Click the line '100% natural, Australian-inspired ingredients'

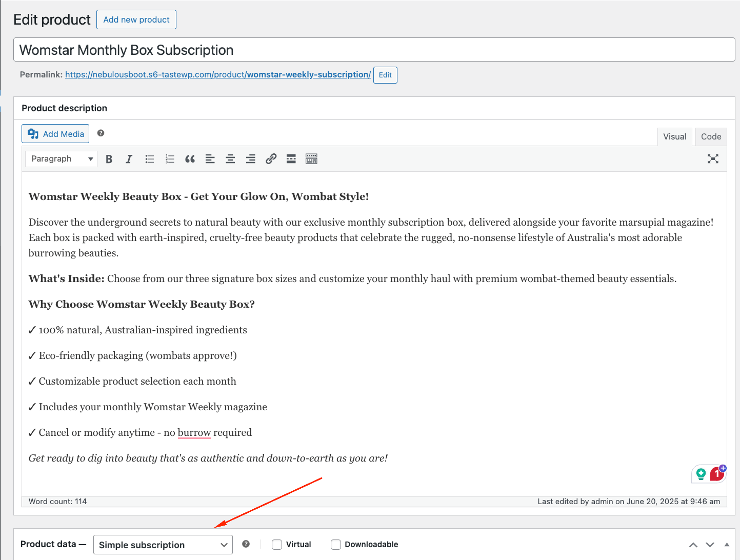[x=138, y=330]
